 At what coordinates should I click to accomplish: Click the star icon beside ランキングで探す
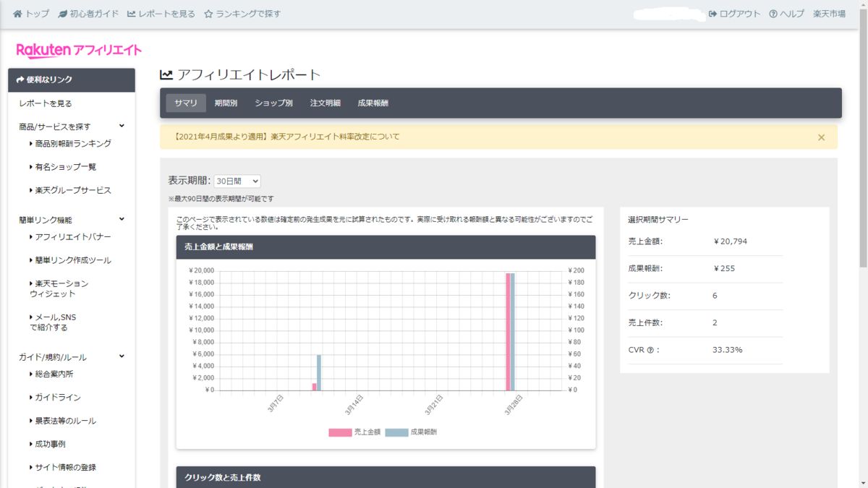(208, 14)
